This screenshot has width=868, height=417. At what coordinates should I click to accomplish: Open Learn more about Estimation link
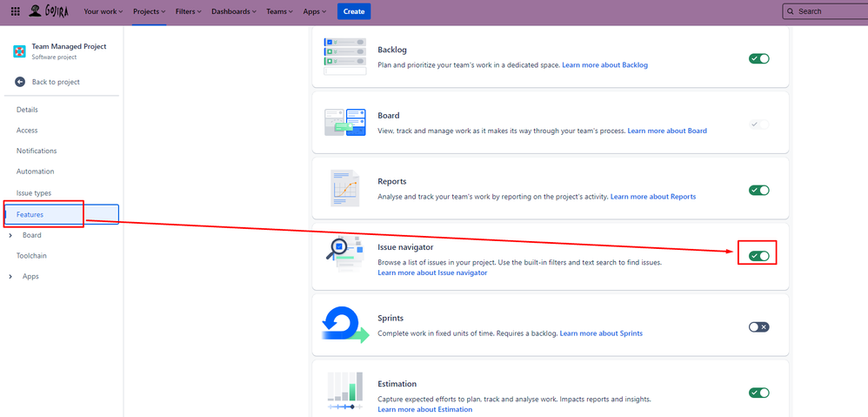425,409
